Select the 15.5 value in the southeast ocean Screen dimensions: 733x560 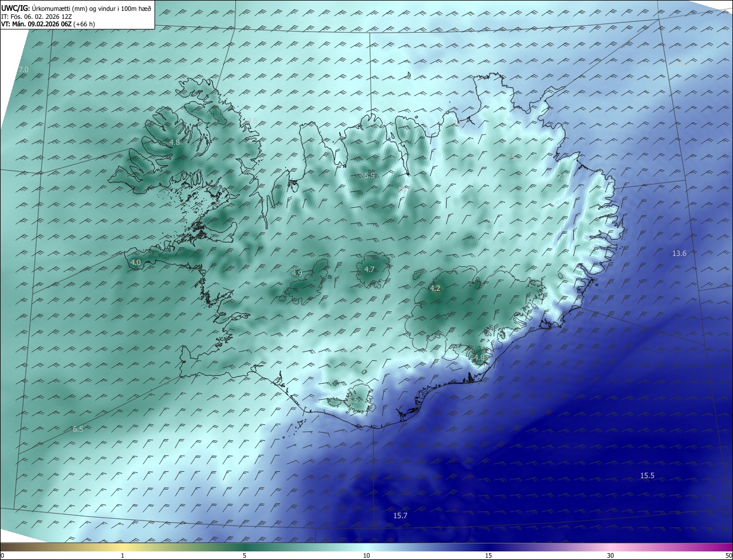pyautogui.click(x=647, y=476)
